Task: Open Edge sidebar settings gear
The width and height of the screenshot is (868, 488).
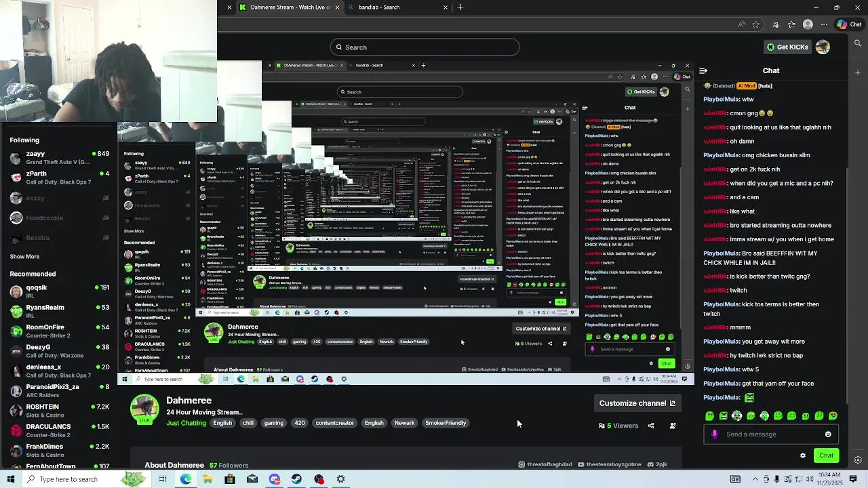Action: [x=858, y=460]
